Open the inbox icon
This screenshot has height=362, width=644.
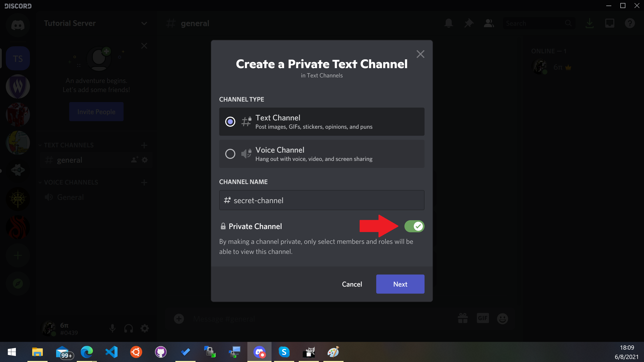tap(610, 23)
